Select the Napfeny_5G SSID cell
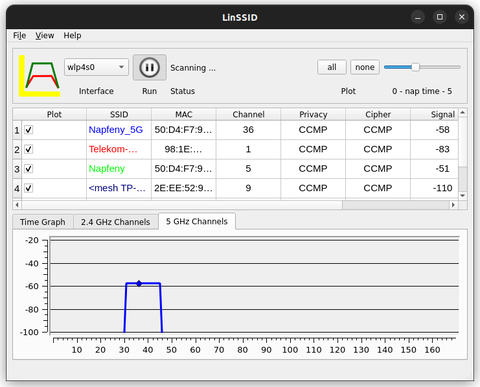The width and height of the screenshot is (480, 387). point(119,130)
